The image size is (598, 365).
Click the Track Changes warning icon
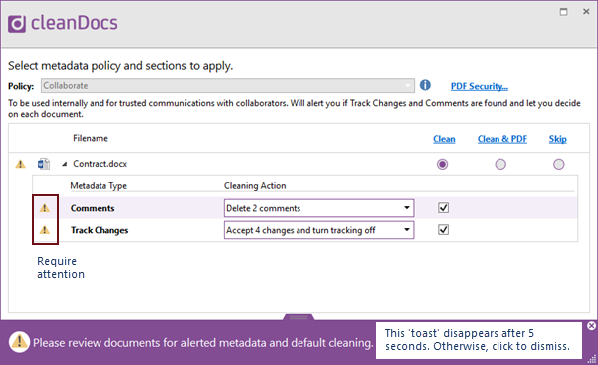pyautogui.click(x=45, y=230)
